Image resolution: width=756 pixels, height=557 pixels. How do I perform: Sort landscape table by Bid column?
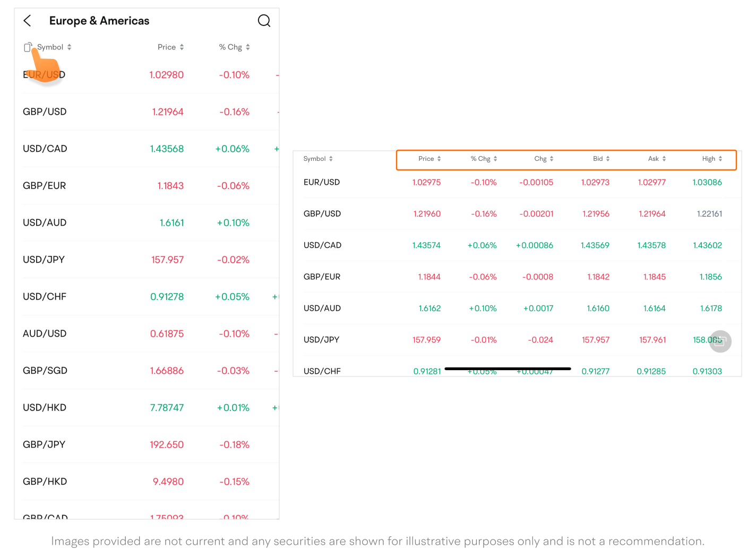click(x=601, y=159)
